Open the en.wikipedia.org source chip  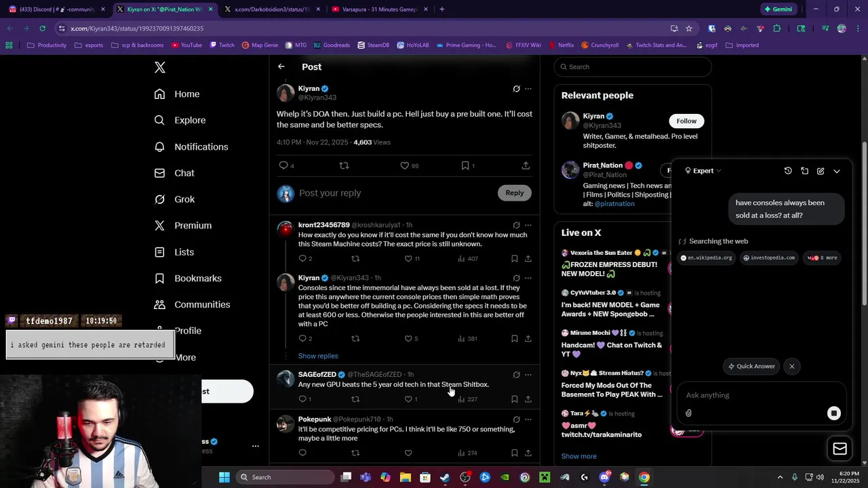coord(707,258)
